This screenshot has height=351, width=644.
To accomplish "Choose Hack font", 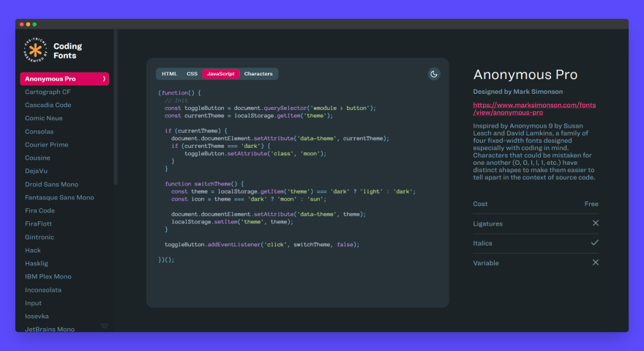I will [33, 251].
